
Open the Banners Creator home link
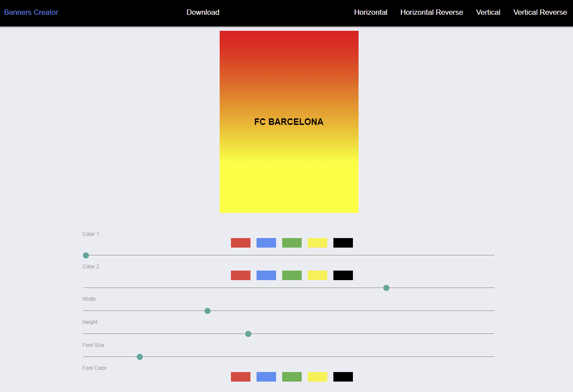31,12
